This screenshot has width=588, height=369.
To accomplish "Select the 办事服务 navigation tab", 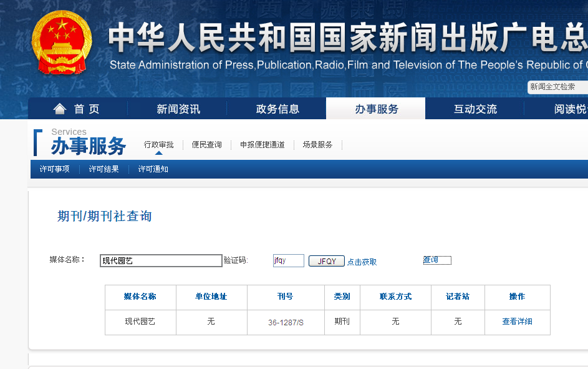I will (x=376, y=109).
